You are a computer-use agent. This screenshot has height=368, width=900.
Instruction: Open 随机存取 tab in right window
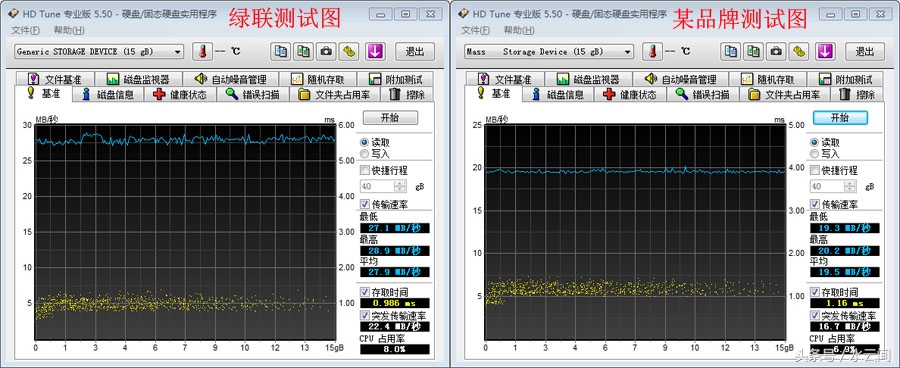pos(769,79)
